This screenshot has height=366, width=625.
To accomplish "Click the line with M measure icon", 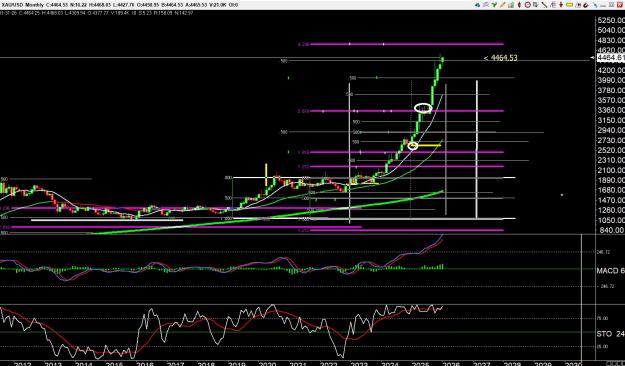I will pyautogui.click(x=578, y=5).
